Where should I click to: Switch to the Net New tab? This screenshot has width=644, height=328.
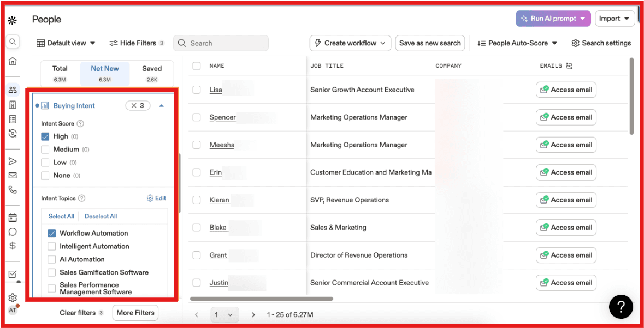coord(105,74)
